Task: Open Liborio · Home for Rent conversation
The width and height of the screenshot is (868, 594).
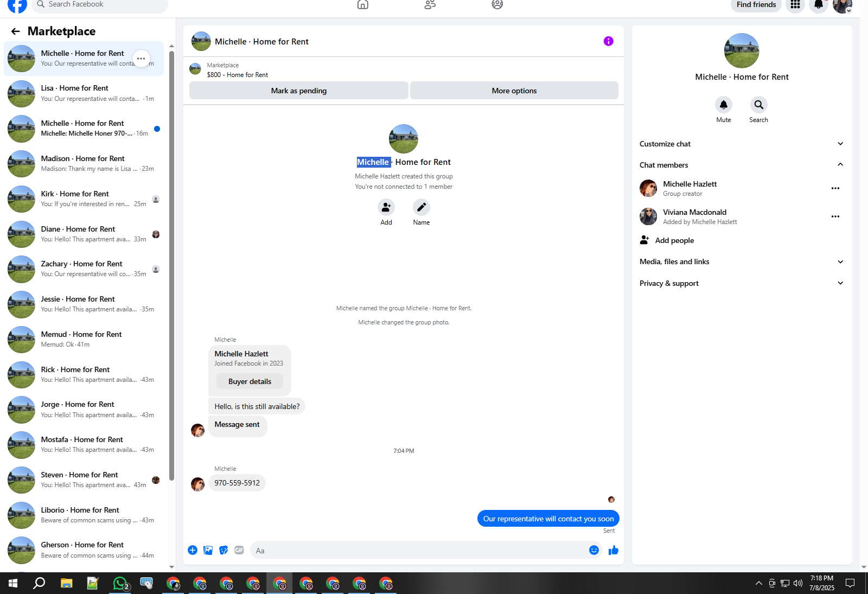Action: pos(84,515)
